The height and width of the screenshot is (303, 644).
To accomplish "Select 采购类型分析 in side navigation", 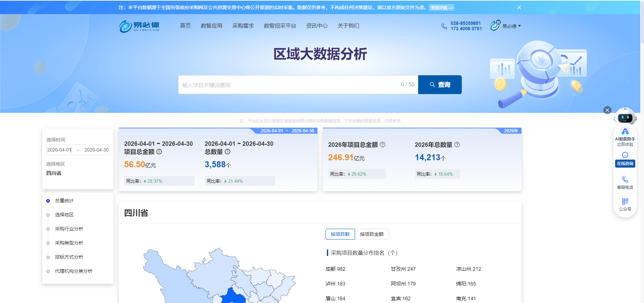I will pyautogui.click(x=69, y=243).
